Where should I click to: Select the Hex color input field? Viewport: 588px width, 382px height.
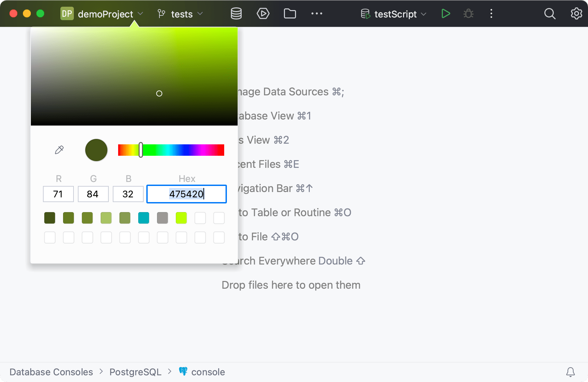[187, 194]
